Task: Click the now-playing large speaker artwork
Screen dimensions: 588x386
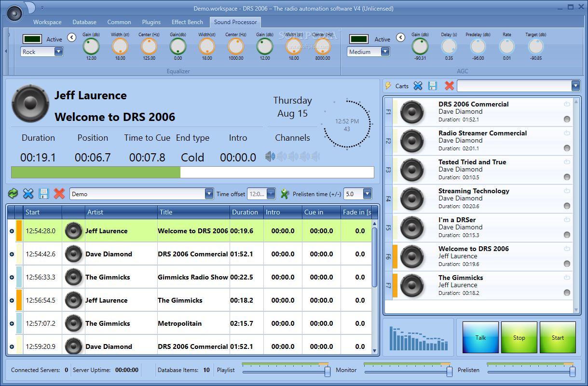Action: coord(30,104)
